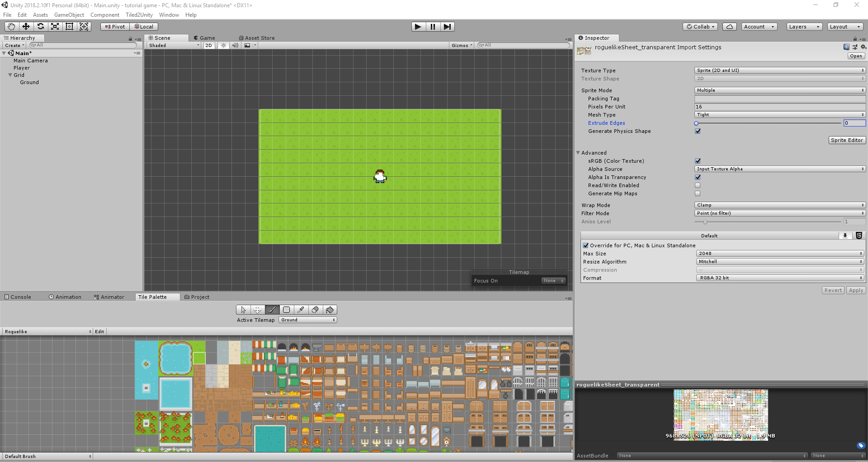
Task: Activate the Hand tool in the toolbar
Action: pyautogui.click(x=11, y=26)
